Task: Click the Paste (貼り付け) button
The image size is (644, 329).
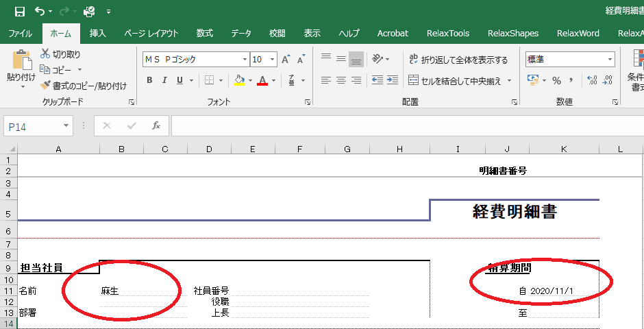Action: point(21,69)
